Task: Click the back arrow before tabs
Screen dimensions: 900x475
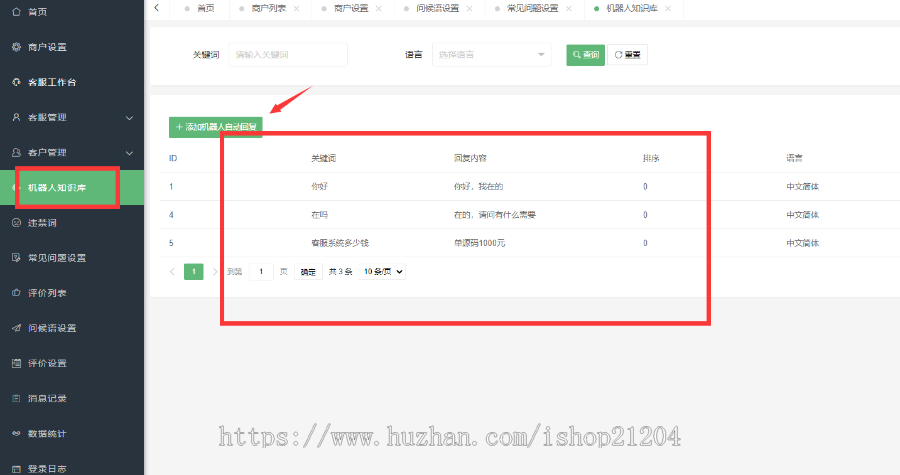Action: click(x=157, y=8)
